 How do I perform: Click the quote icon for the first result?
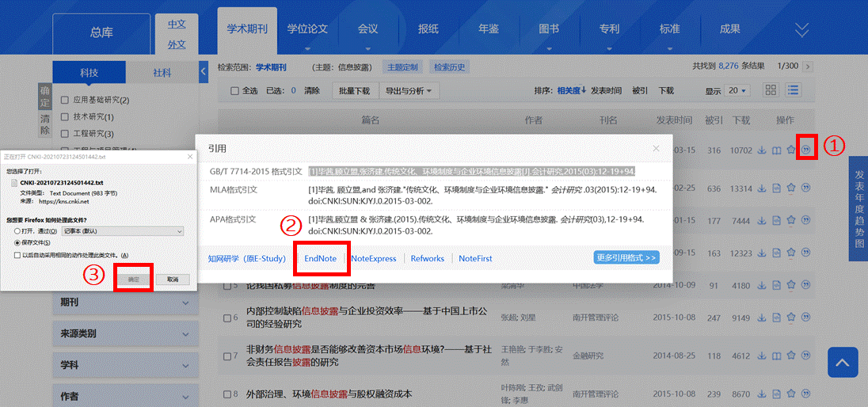[x=805, y=149]
